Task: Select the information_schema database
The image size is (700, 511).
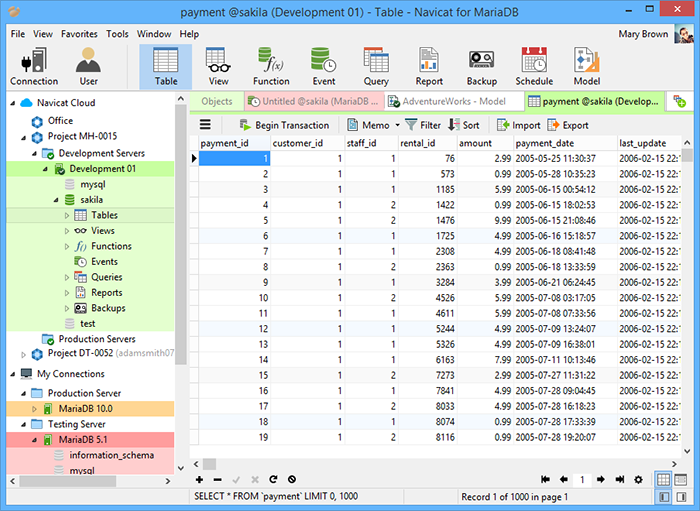Action: (112, 455)
